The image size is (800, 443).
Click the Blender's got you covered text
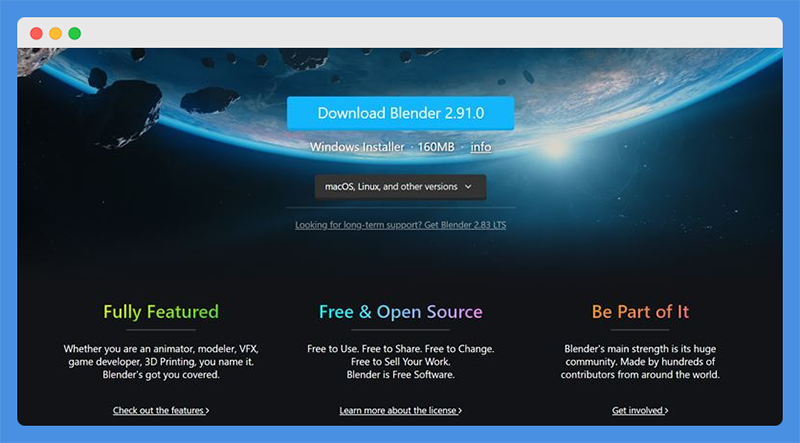161,375
